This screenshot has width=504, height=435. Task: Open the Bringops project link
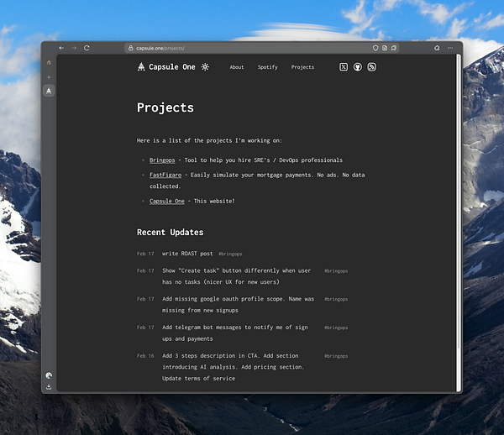click(162, 160)
